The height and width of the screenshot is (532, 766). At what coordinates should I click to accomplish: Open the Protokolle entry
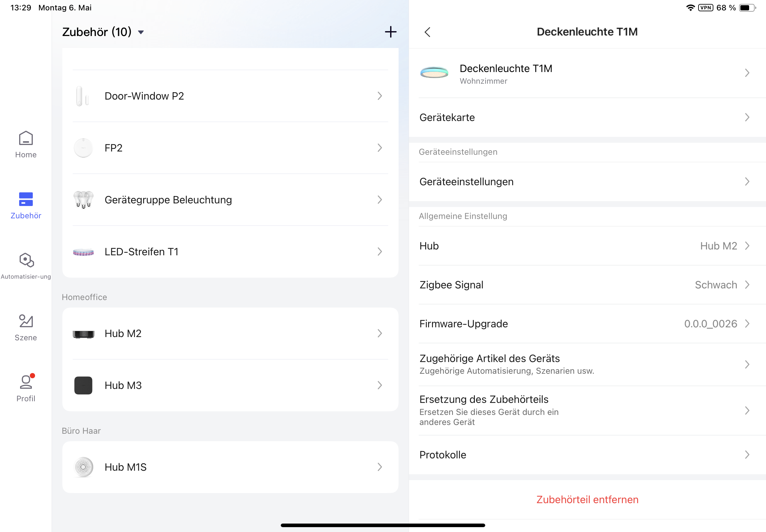tap(587, 455)
